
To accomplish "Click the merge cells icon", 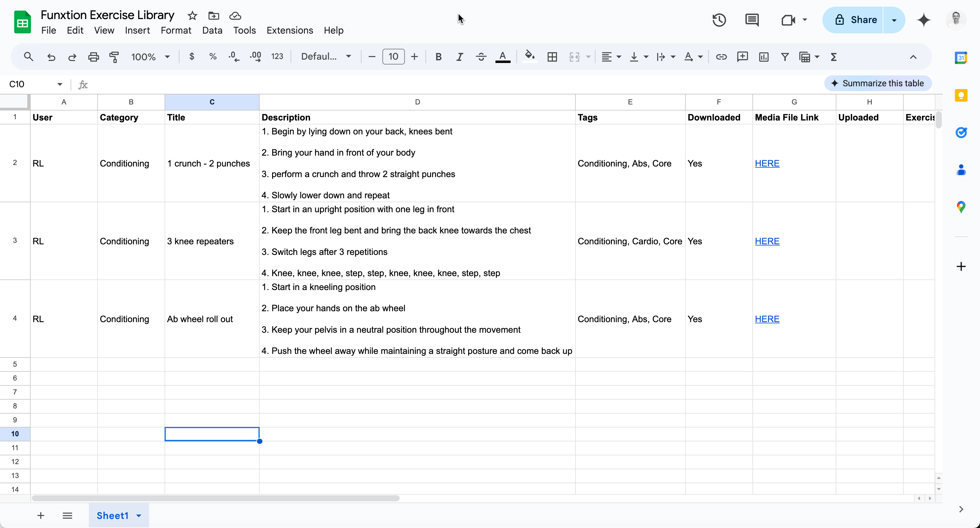I will coord(574,57).
